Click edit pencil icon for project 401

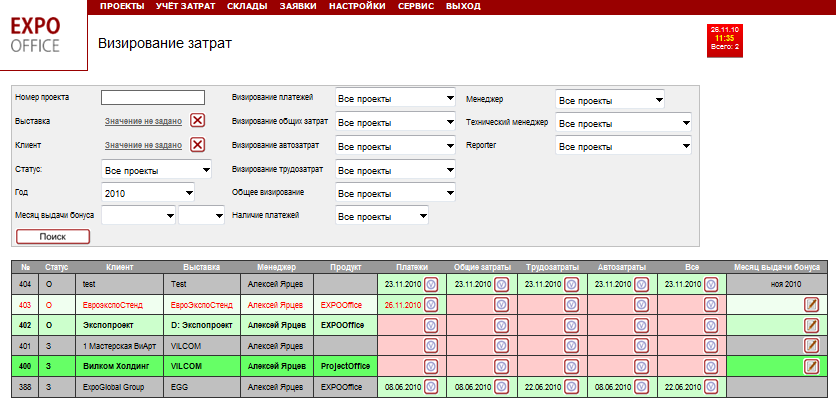click(x=812, y=346)
